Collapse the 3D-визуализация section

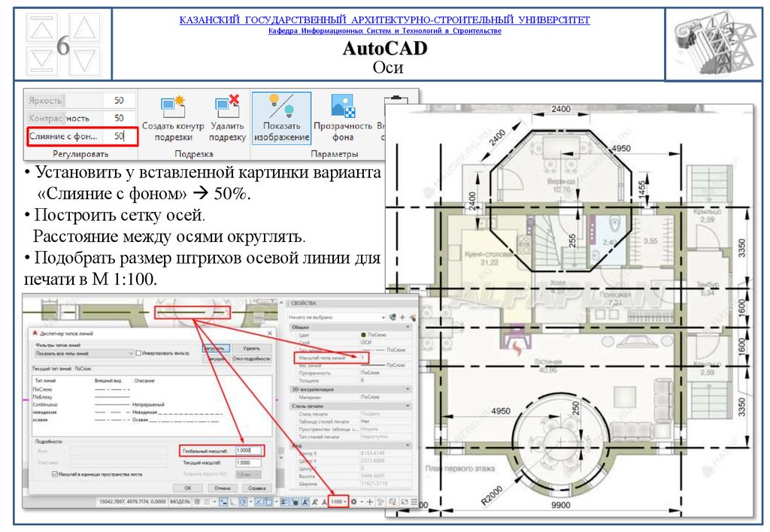click(x=408, y=389)
